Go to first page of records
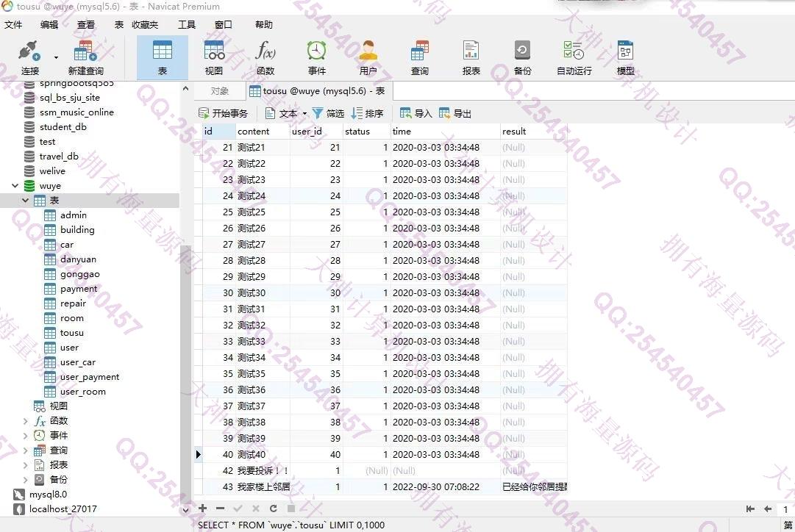Screen dimensions: 795x532 click(x=750, y=508)
